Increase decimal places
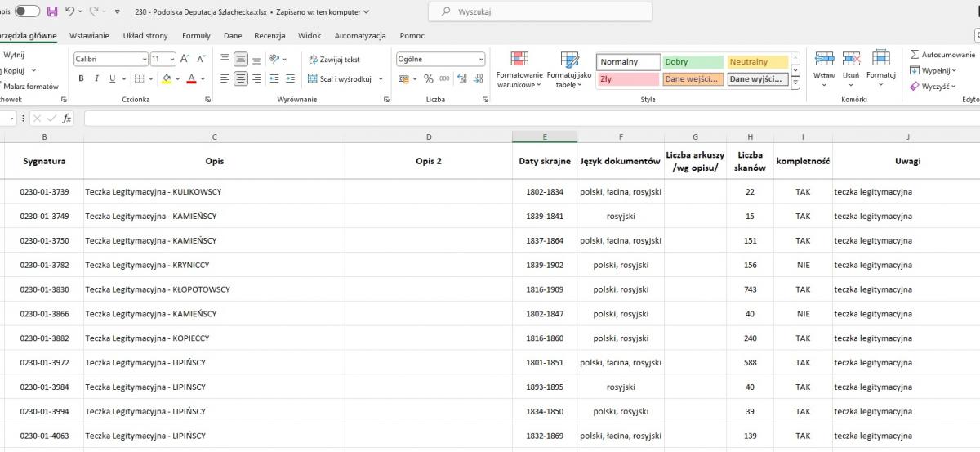 coord(462,79)
